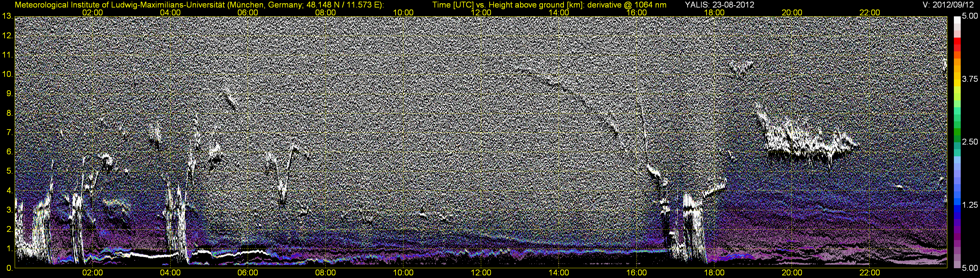This screenshot has height=278, width=980.
Task: Click the 16:00 label on the top time axis
Action: point(636,12)
